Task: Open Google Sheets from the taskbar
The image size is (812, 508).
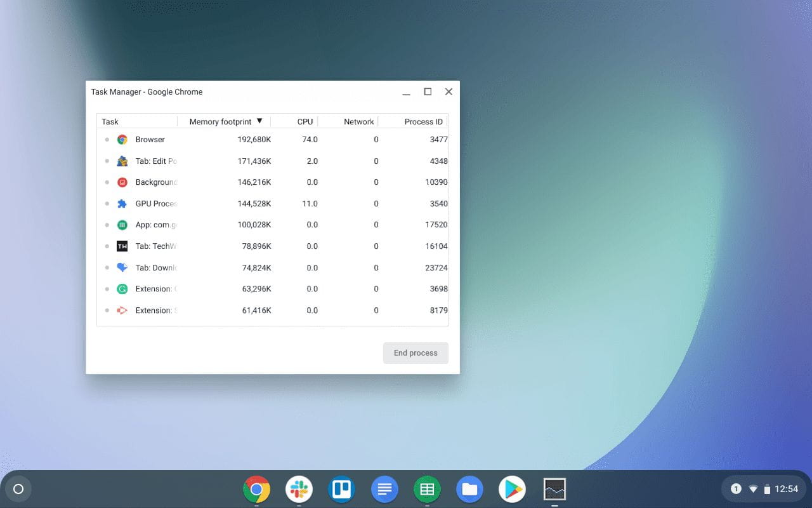Action: [426, 489]
